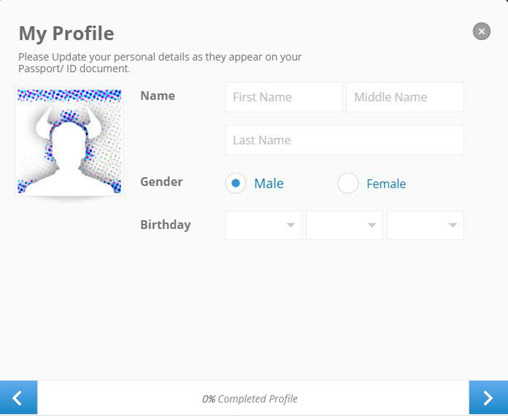This screenshot has height=420, width=508.
Task: Focus the Middle Name field
Action: 405,97
